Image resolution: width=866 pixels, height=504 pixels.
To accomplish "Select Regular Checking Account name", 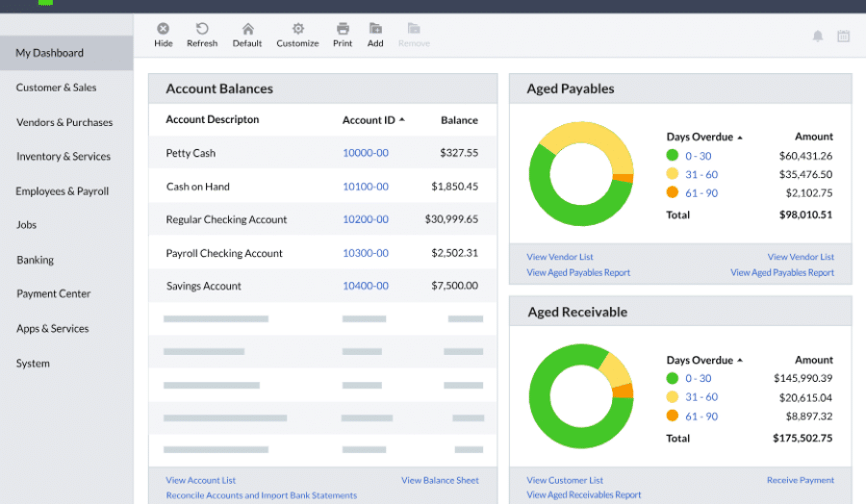I will pyautogui.click(x=226, y=219).
